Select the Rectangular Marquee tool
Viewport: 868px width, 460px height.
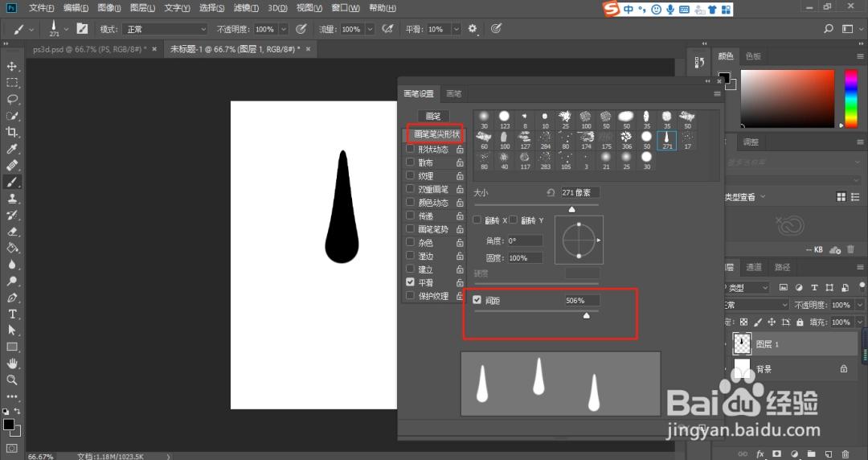click(x=11, y=83)
